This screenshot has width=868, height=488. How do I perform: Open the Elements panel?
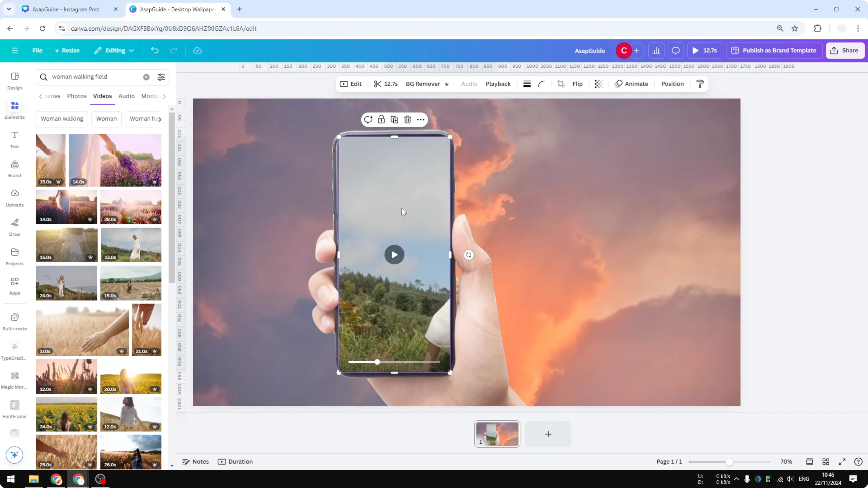click(14, 109)
